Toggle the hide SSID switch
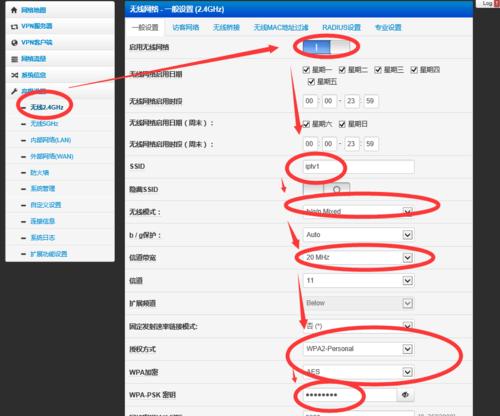 (x=326, y=189)
